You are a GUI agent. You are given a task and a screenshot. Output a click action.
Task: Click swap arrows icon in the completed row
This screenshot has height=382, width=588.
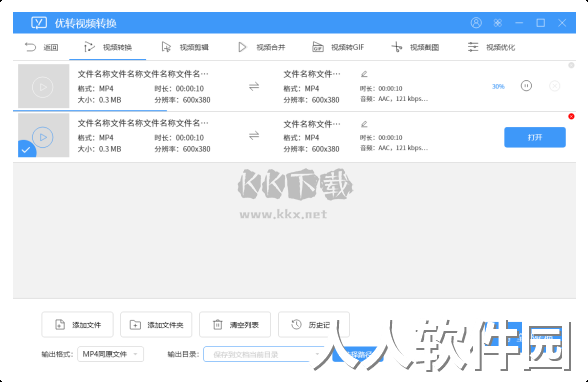254,135
